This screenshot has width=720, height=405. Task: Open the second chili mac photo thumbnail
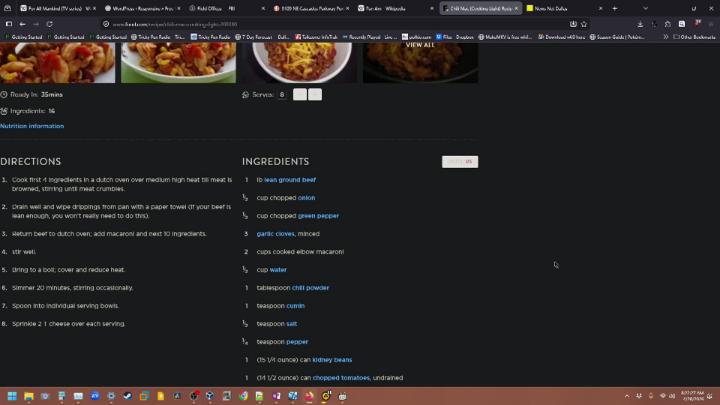tap(178, 62)
